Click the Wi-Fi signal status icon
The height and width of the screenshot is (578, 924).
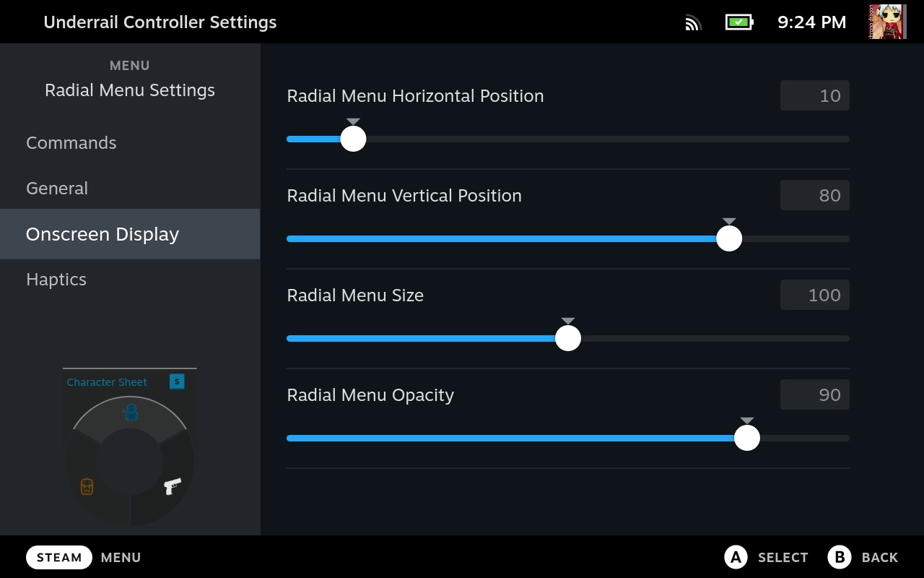(x=693, y=22)
